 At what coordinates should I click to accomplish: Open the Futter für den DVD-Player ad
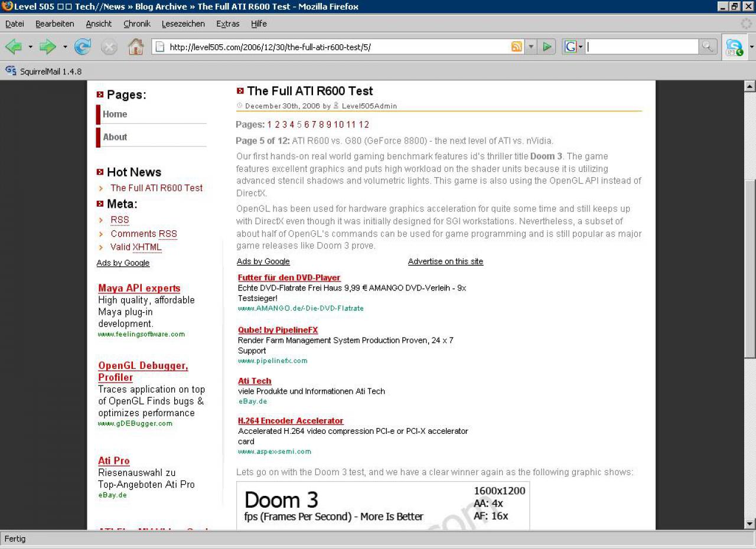289,277
